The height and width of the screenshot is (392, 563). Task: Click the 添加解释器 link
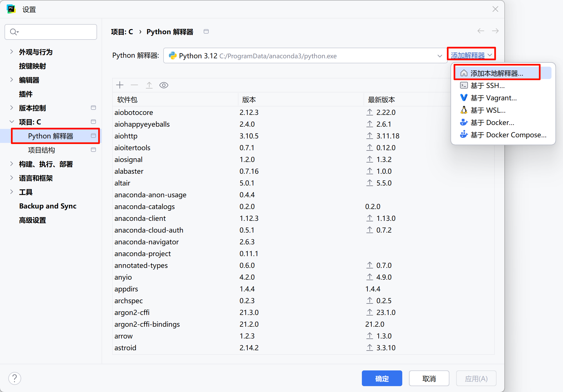pos(468,55)
